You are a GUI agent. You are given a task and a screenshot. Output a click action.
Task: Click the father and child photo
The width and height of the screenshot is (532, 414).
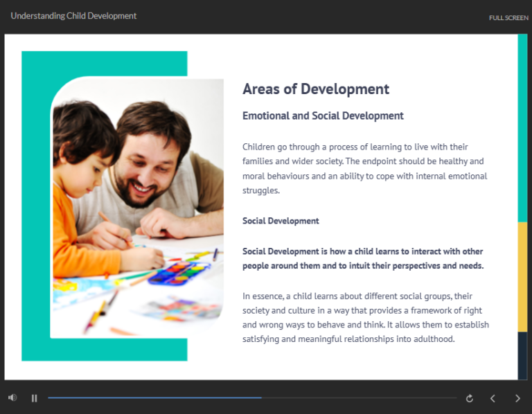(x=136, y=207)
